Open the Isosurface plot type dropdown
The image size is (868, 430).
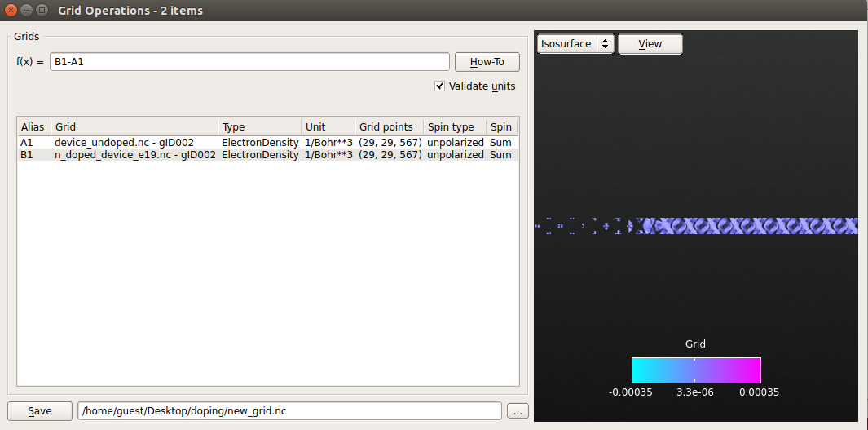(575, 44)
